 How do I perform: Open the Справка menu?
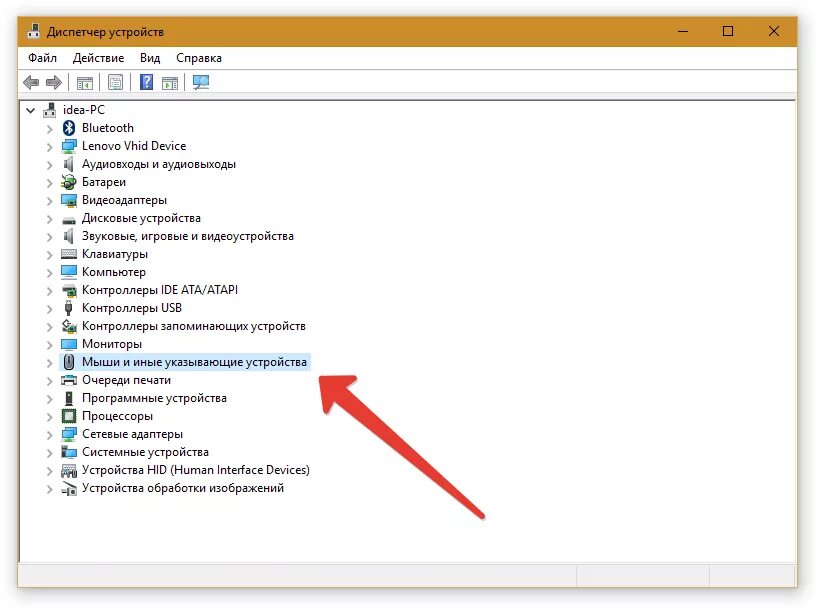198,58
